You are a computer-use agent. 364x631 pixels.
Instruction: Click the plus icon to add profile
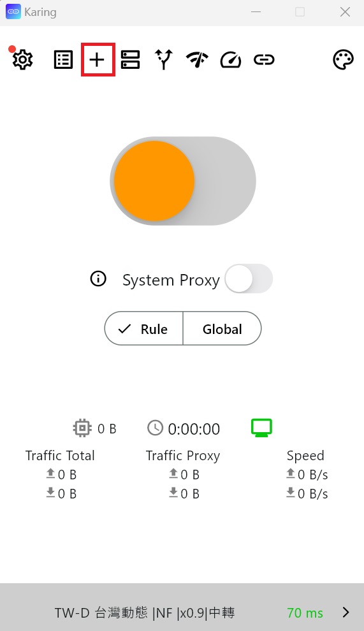click(x=97, y=59)
